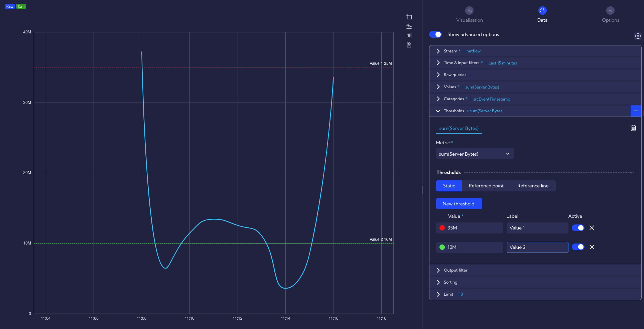Open the Metric dropdown sum(Server Bytes)
The width and height of the screenshot is (644, 329).
[475, 154]
